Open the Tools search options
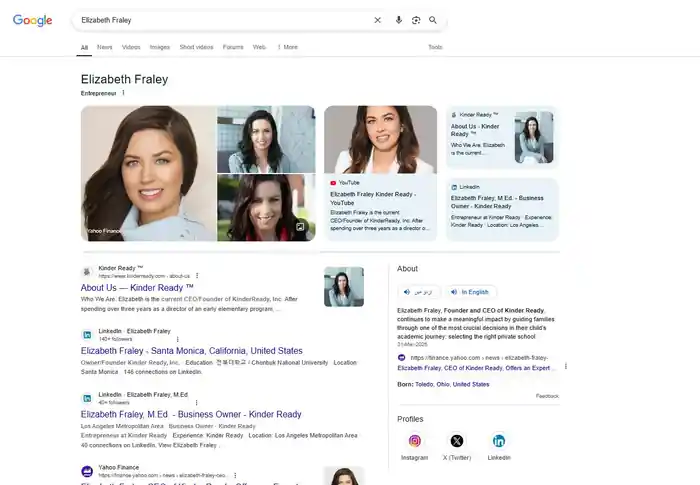This screenshot has width=700, height=485. [x=435, y=47]
